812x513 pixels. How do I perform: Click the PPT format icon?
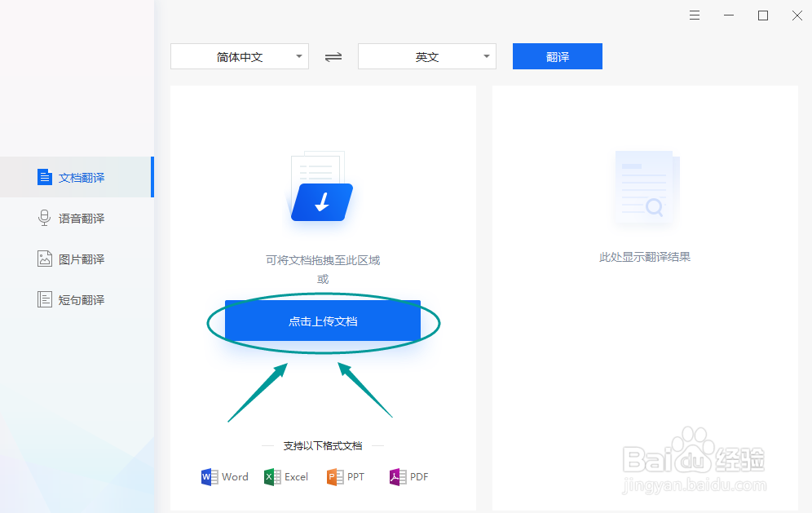tap(335, 477)
